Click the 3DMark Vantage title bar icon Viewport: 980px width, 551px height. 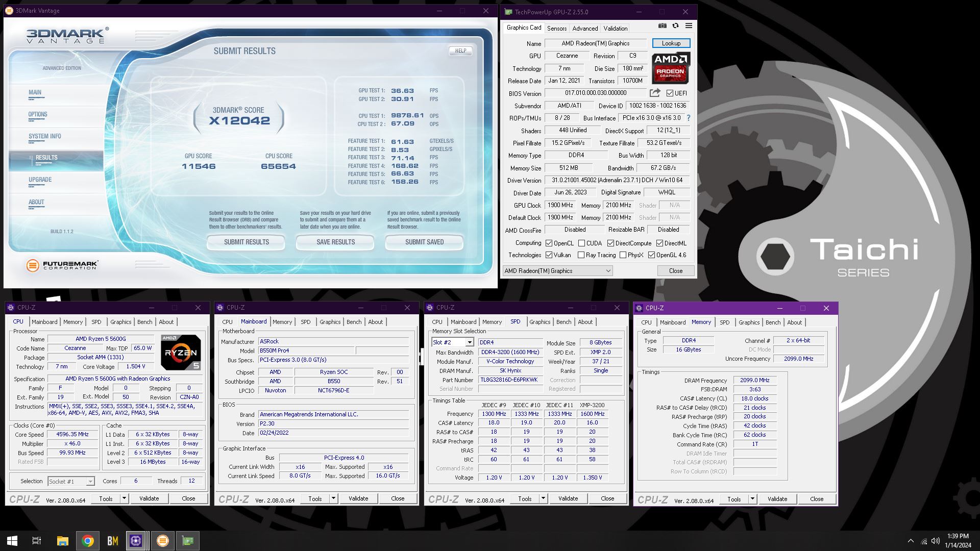click(x=9, y=11)
